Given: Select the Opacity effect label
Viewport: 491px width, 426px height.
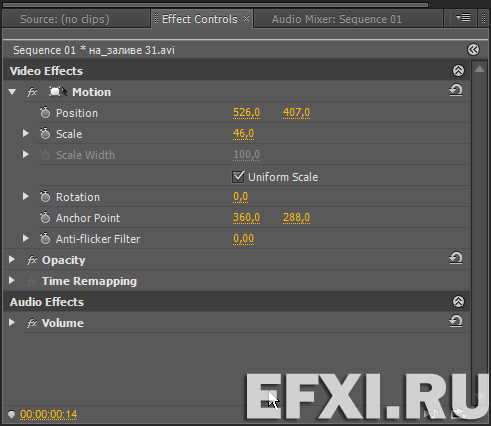Looking at the screenshot, I should pyautogui.click(x=63, y=260).
